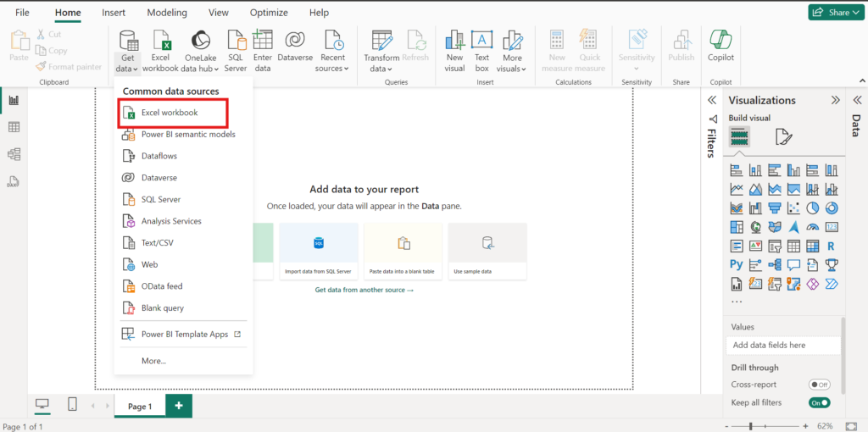Click Paste data into a blank table card

[x=403, y=251]
